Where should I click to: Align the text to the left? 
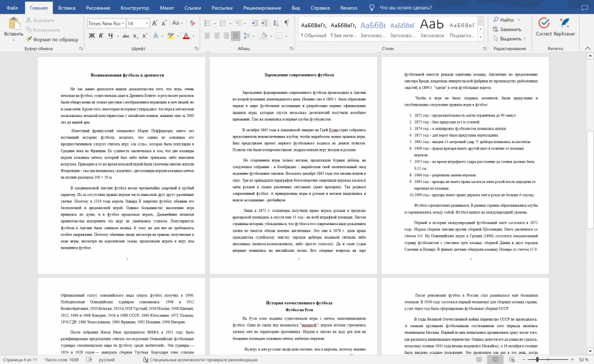207,36
